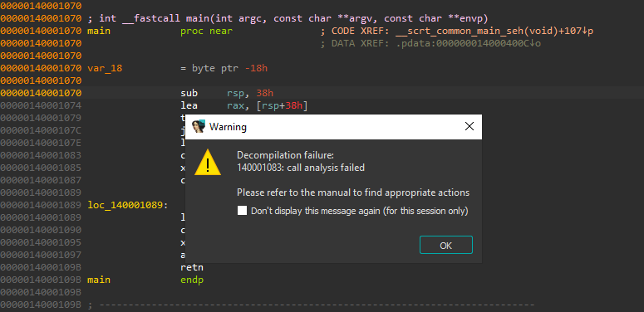Follow the .pdata:000000014000400C data xref
644x312 pixels.
tap(468, 43)
